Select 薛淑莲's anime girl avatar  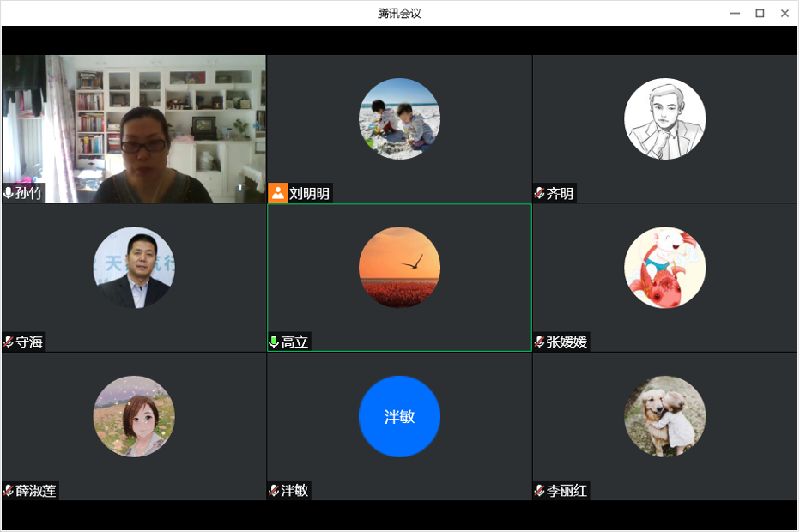133,416
